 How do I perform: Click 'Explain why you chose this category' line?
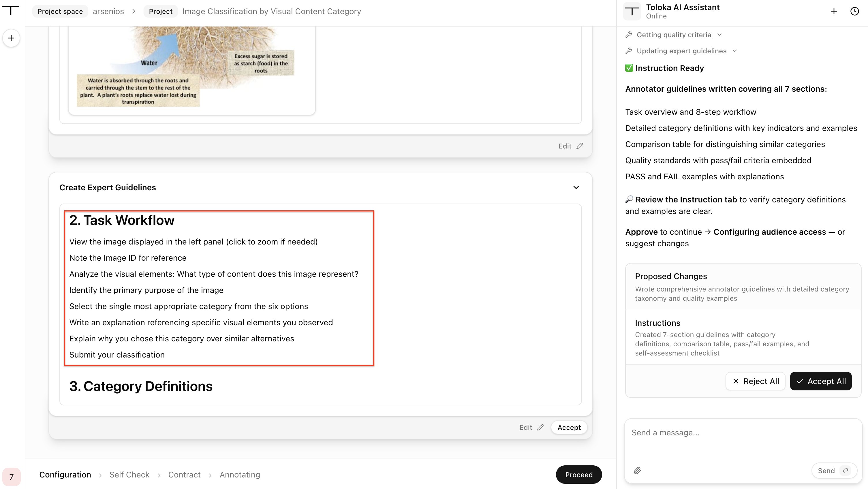click(182, 339)
